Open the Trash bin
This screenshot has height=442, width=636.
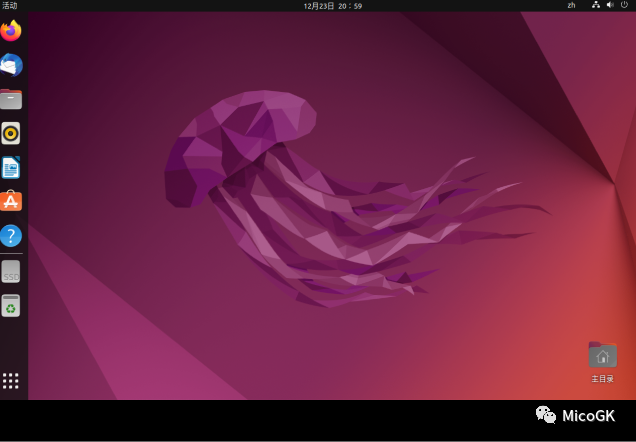click(11, 305)
